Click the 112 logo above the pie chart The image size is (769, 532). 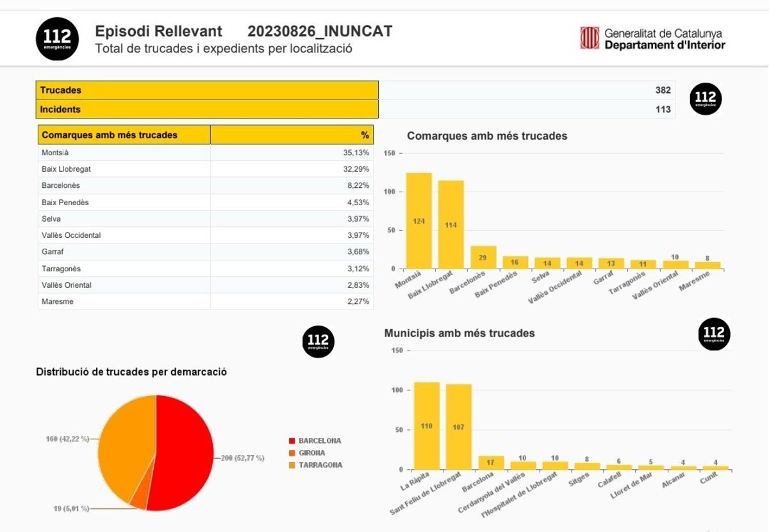(318, 342)
